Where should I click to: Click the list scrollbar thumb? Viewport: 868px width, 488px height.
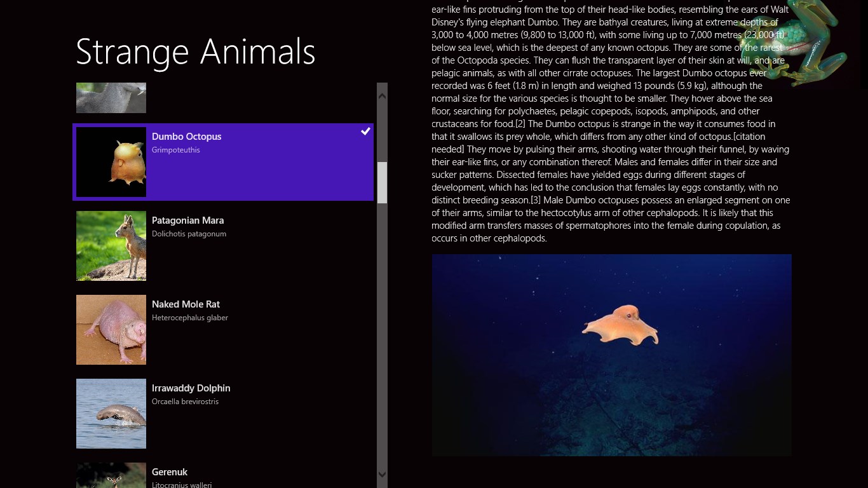tap(382, 182)
